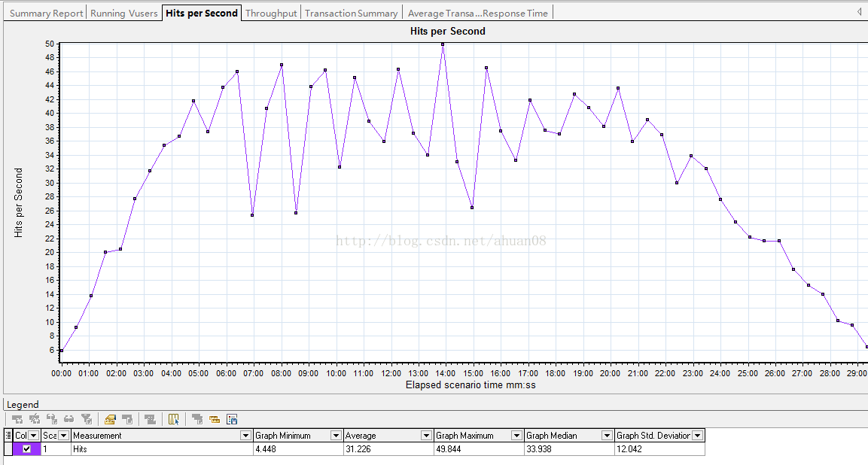Screen dimensions: 868x465
Task: Open the Throughput tab
Action: [271, 14]
